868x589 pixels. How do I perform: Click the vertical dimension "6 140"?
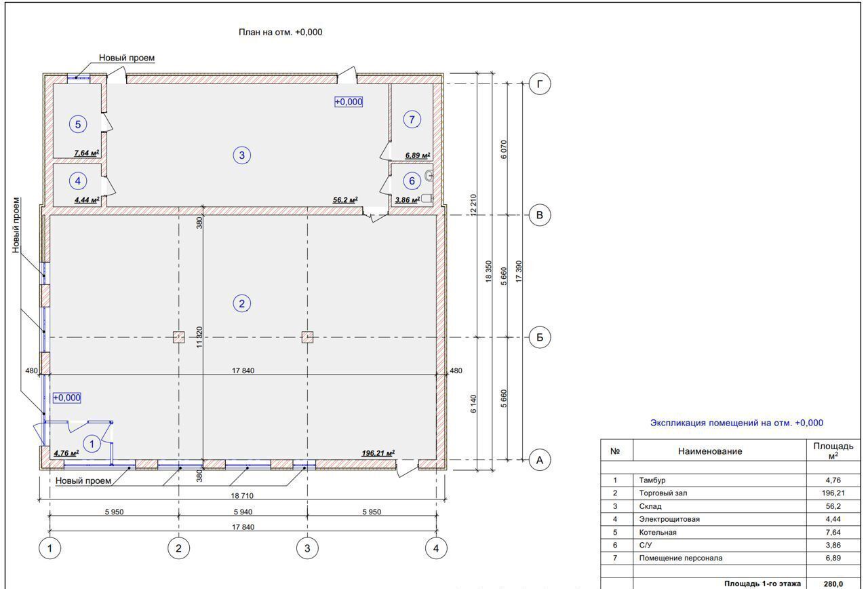click(x=474, y=403)
